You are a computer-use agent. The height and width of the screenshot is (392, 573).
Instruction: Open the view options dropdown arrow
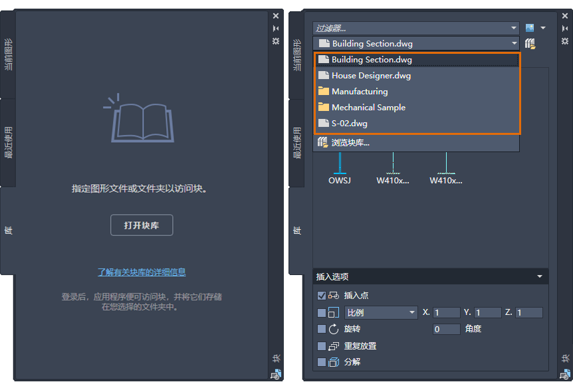pyautogui.click(x=543, y=28)
